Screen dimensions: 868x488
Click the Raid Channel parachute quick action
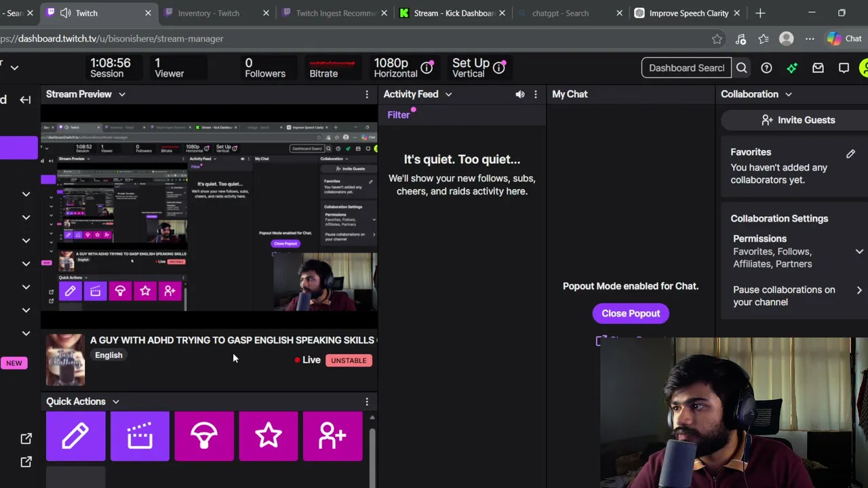coord(204,436)
